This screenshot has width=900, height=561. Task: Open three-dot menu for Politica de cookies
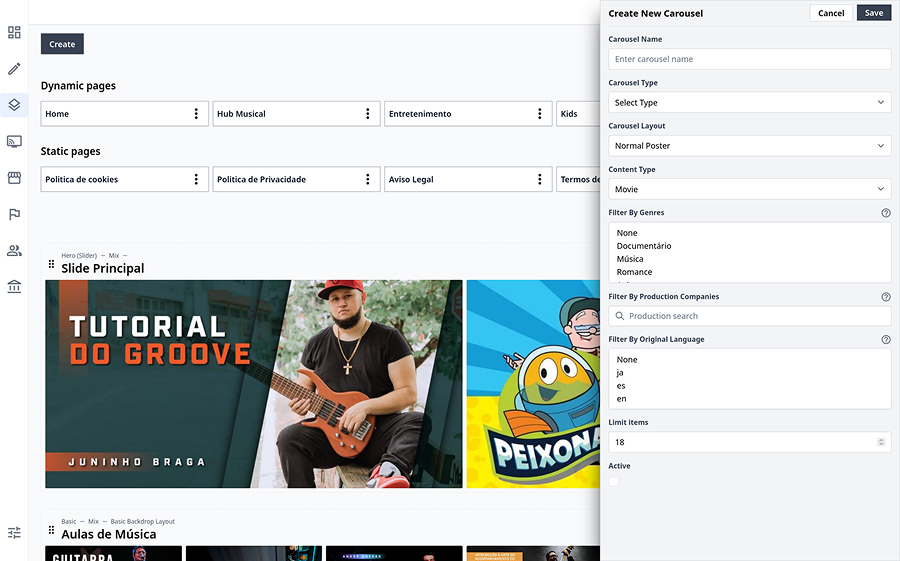click(196, 179)
